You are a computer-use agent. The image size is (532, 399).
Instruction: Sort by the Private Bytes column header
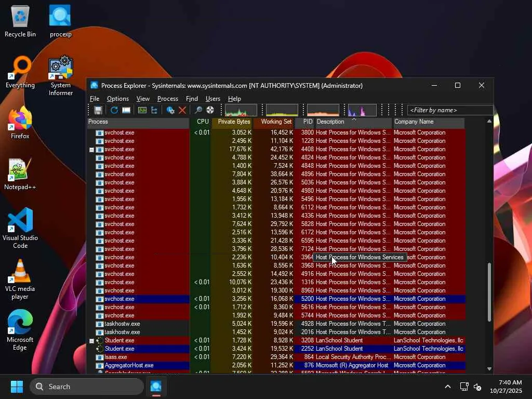click(x=232, y=122)
